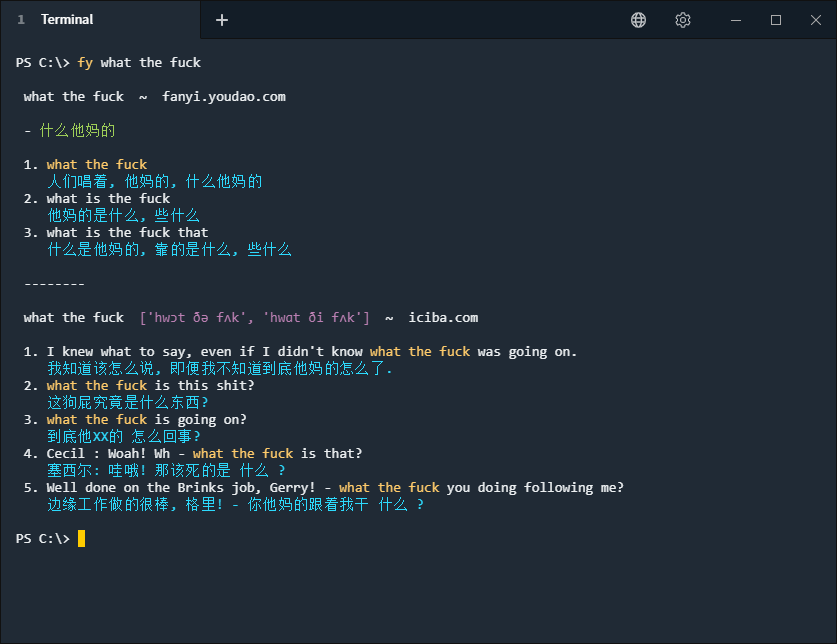Click the 'fanyi.youdao.com' source text

[x=224, y=97]
